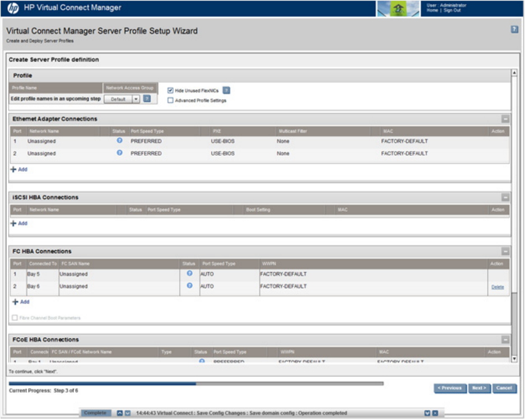Click Home link in header
The width and height of the screenshot is (525, 420).
[x=432, y=11]
